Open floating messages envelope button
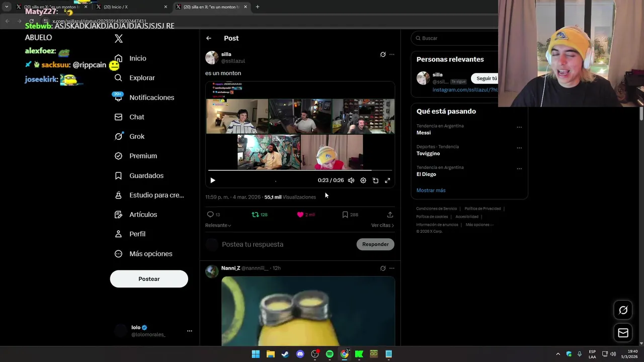Image resolution: width=644 pixels, height=362 pixels. pos(623,333)
